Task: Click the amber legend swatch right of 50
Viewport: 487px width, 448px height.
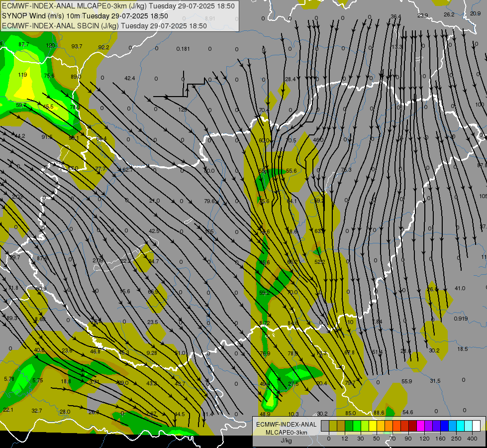Action: [x=381, y=426]
